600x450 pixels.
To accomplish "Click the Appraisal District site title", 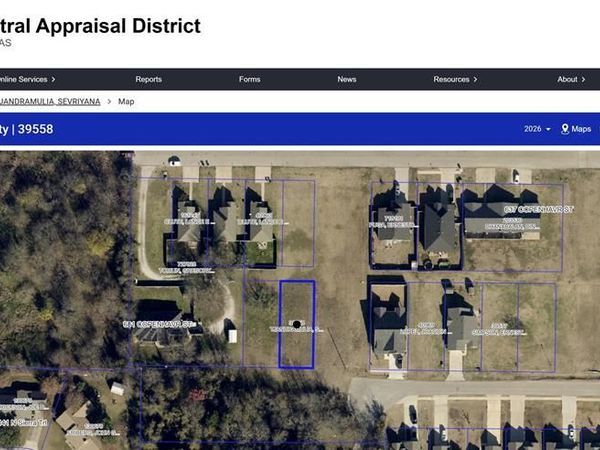I will [100, 26].
